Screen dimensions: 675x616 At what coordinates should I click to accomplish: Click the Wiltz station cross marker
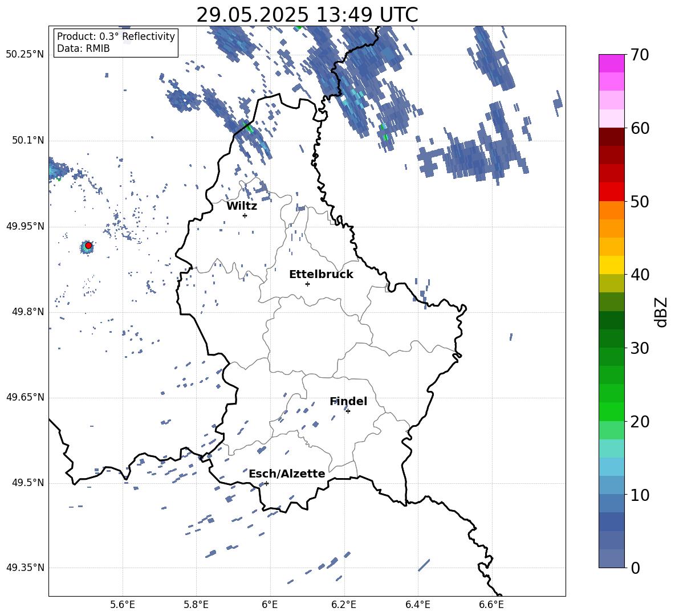(245, 215)
